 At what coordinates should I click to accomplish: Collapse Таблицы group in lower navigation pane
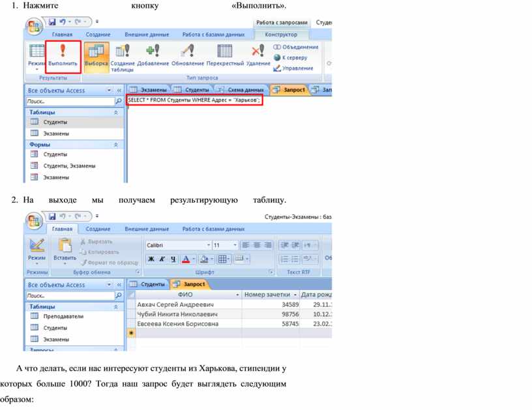116,306
